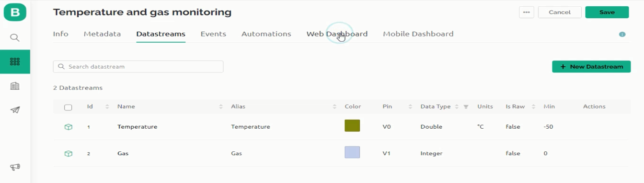The width and height of the screenshot is (644, 183).
Task: Sort datastreams by Name column arrows
Action: 221,107
